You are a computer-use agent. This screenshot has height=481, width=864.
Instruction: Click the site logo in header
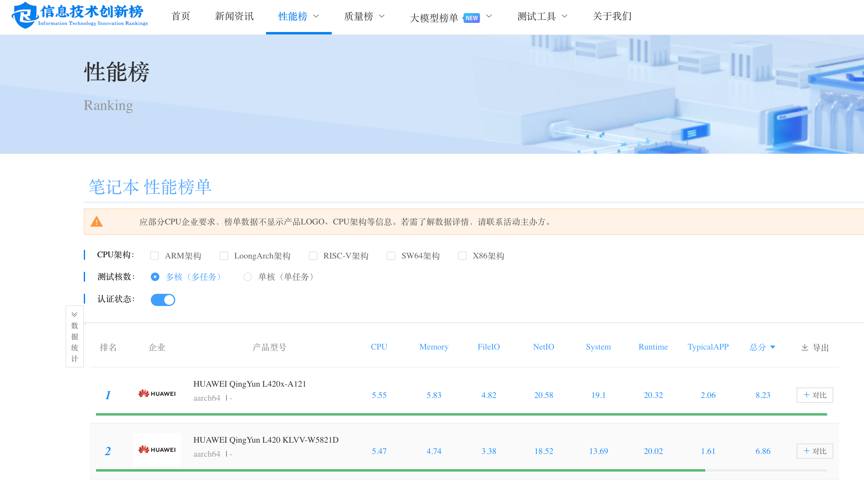(x=79, y=16)
